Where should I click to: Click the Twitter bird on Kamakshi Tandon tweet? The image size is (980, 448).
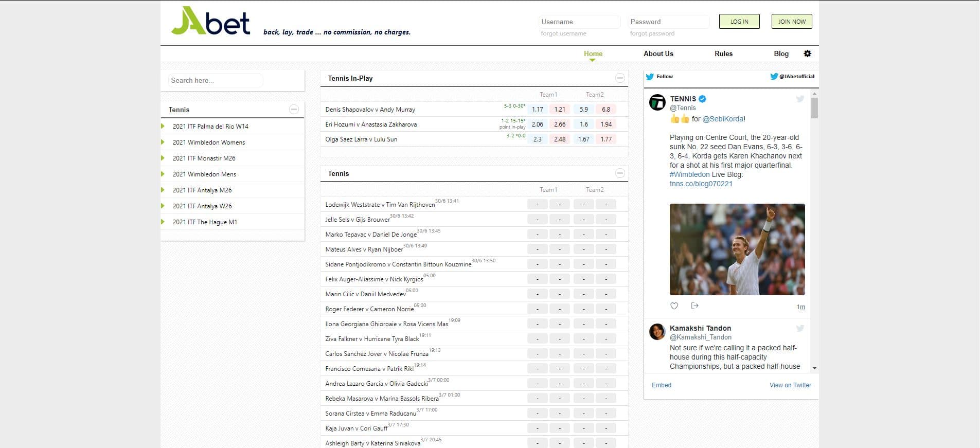pos(800,329)
